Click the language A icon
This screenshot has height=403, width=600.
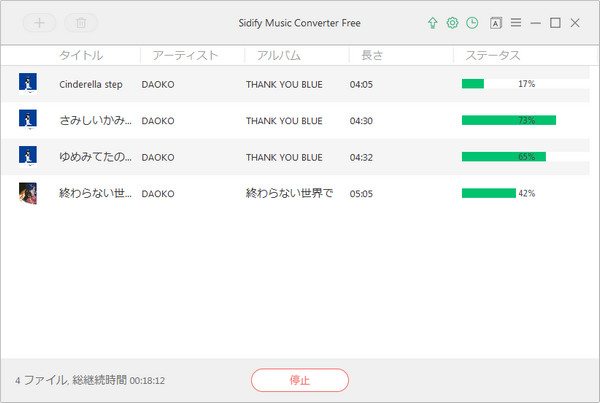coord(496,23)
